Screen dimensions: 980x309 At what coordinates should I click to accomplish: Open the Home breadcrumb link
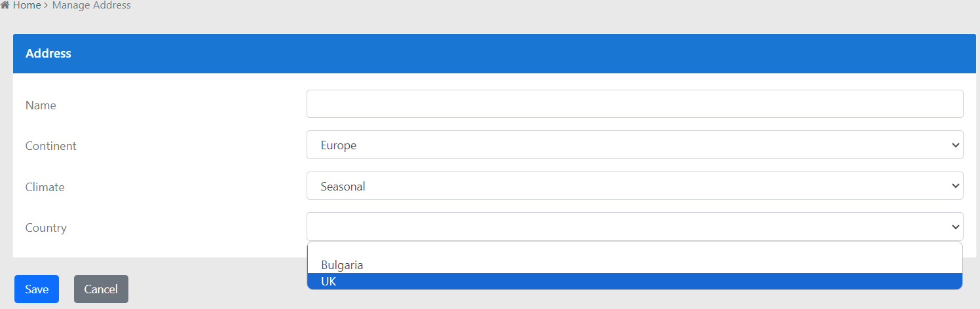27,5
